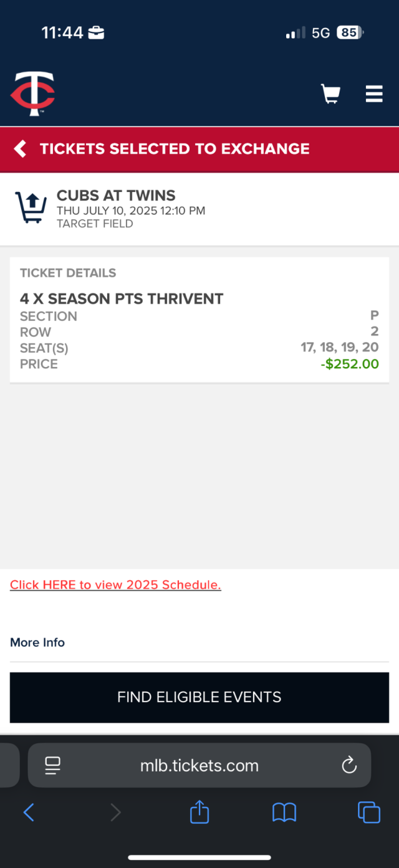The image size is (399, 868).
Task: Reload the page in Safari
Action: click(349, 765)
